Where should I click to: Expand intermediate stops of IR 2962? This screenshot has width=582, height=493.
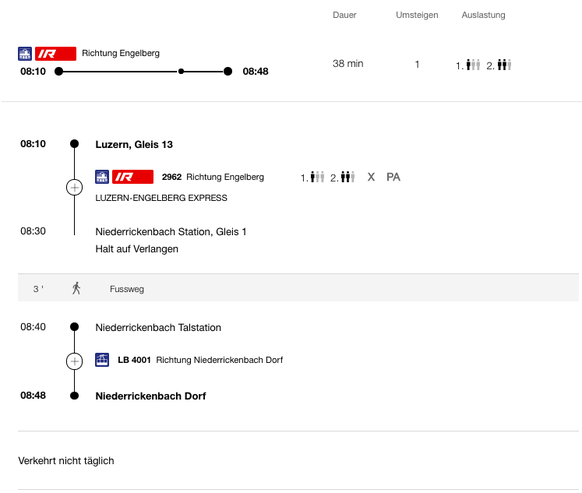coord(74,187)
